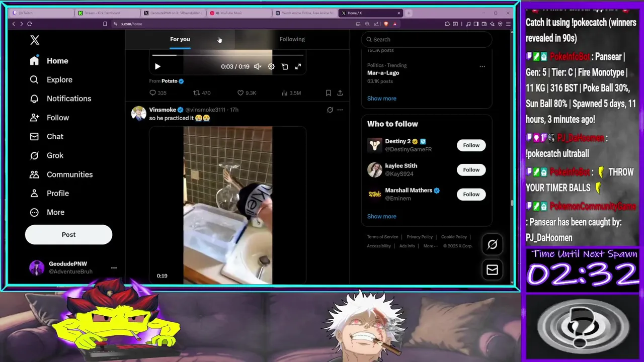Expand the video to fullscreen
Viewport: 644px width, 362px height.
coord(298,66)
